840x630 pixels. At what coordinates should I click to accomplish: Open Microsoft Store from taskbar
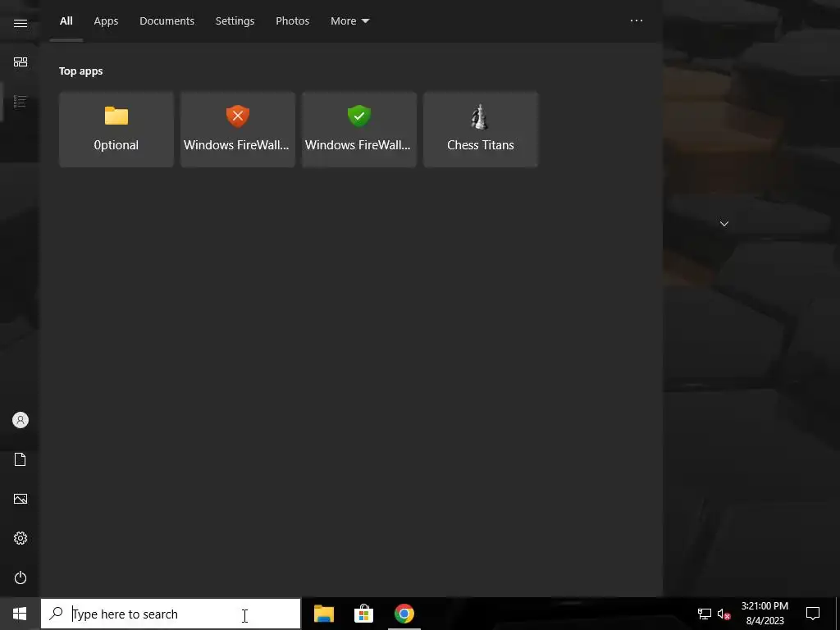click(x=363, y=614)
